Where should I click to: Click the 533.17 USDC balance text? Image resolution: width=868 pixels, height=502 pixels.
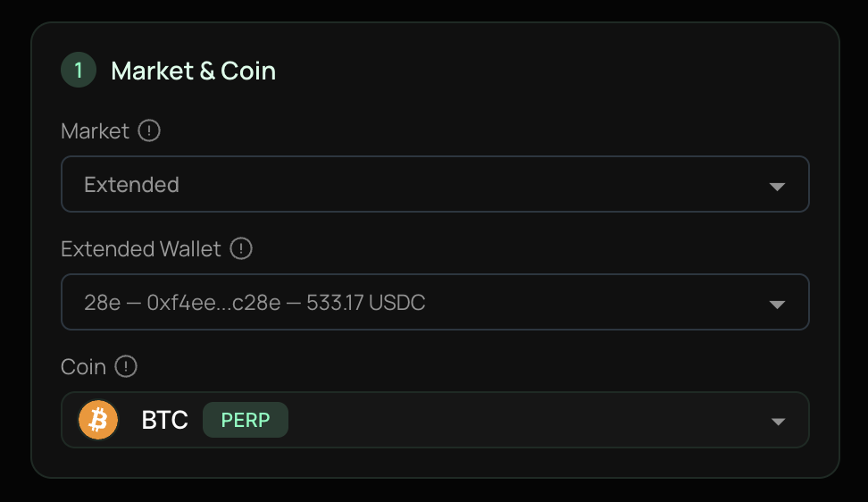pyautogui.click(x=366, y=303)
